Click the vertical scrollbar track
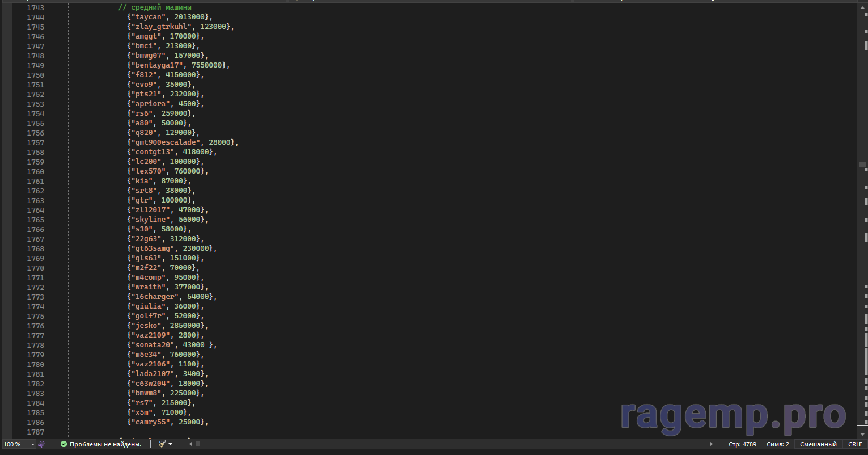868x455 pixels. [x=863, y=227]
